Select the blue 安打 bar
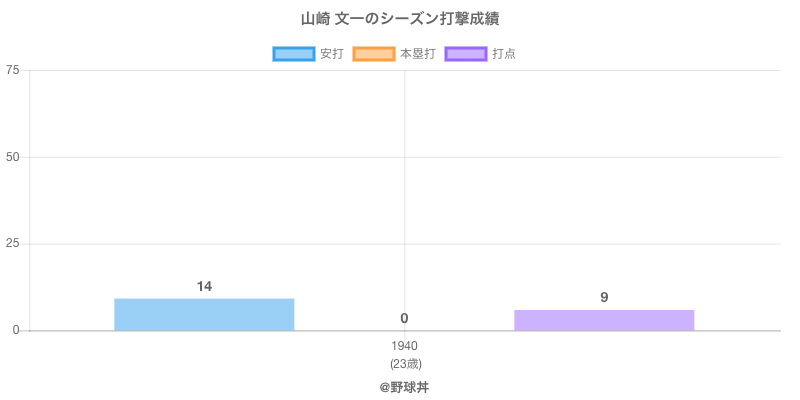The height and width of the screenshot is (400, 800). click(204, 314)
